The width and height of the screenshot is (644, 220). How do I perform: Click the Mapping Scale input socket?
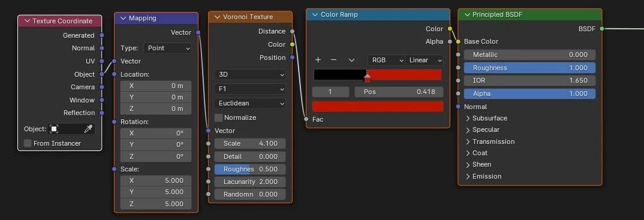coord(115,169)
